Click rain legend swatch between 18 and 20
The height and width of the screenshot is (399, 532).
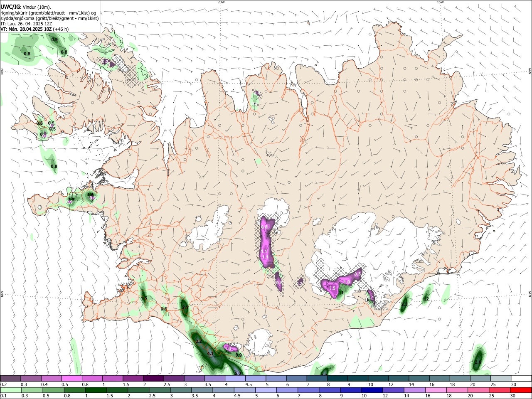457,390
